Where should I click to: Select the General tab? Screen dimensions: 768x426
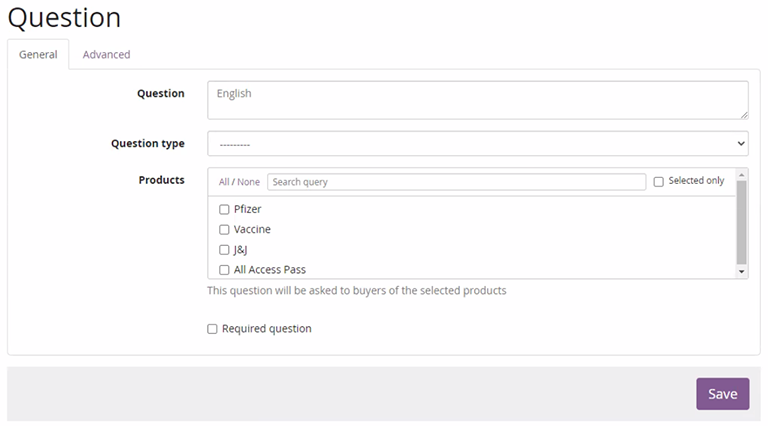click(x=38, y=54)
